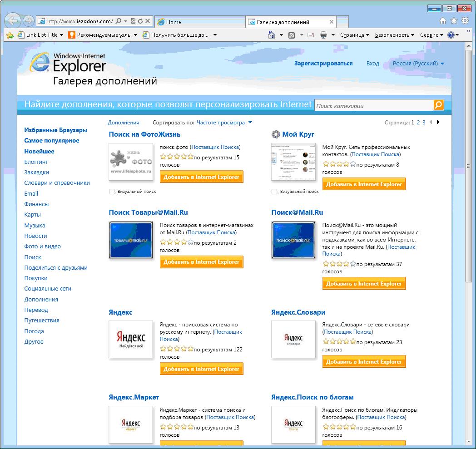Screen dimensions: 476x449
Task: Click the Print icon in the command bar
Action: coord(323,35)
